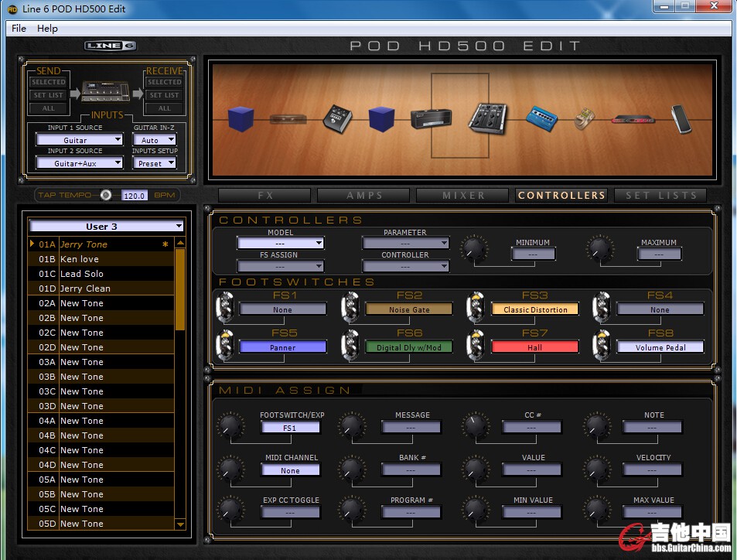
Task: Select preset 01D Jerry Clean
Action: tap(101, 289)
